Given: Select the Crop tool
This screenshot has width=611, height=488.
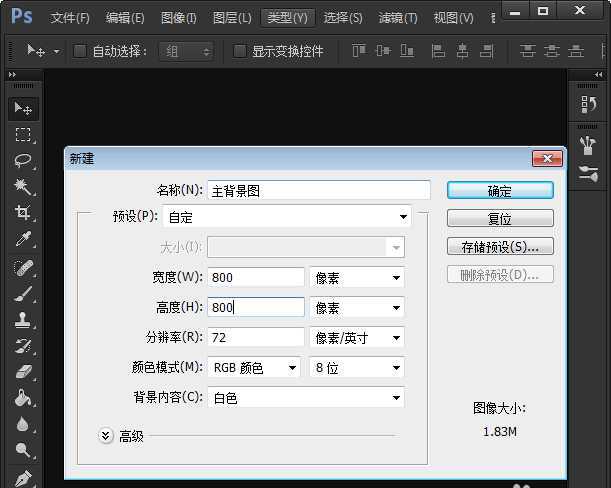Looking at the screenshot, I should pos(23,212).
